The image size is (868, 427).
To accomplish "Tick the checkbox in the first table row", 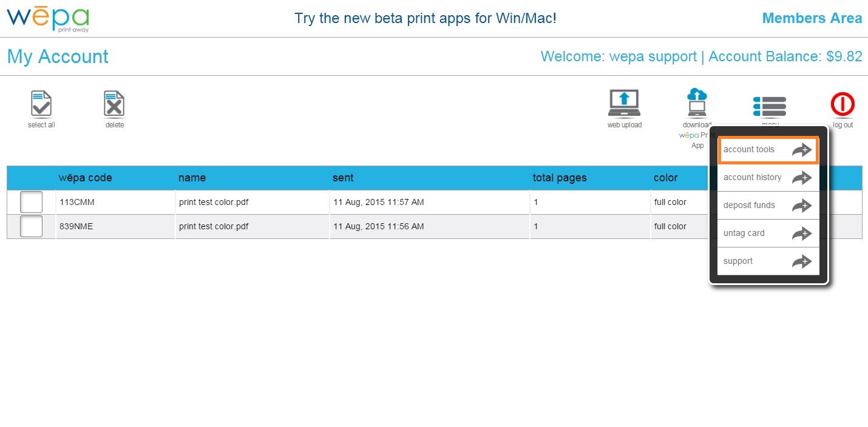I will pos(31,201).
